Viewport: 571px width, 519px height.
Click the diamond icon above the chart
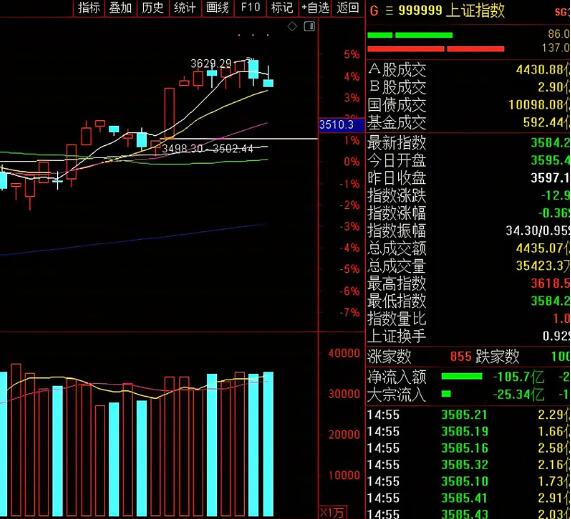[x=292, y=26]
